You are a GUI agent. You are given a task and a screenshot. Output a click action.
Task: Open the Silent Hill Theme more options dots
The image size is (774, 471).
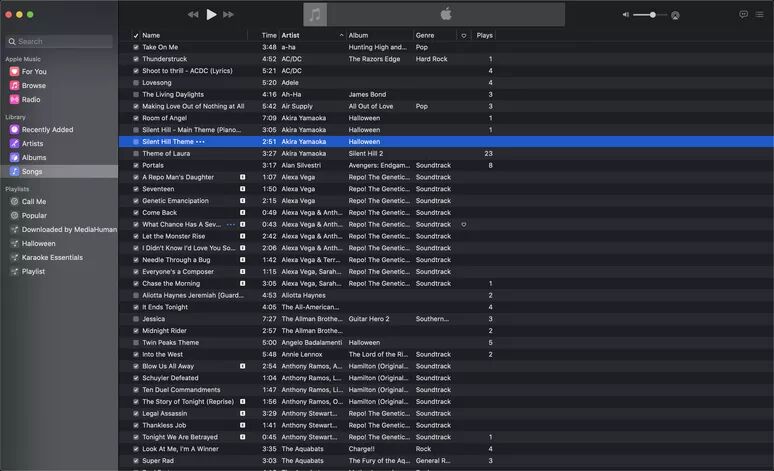pyautogui.click(x=200, y=142)
